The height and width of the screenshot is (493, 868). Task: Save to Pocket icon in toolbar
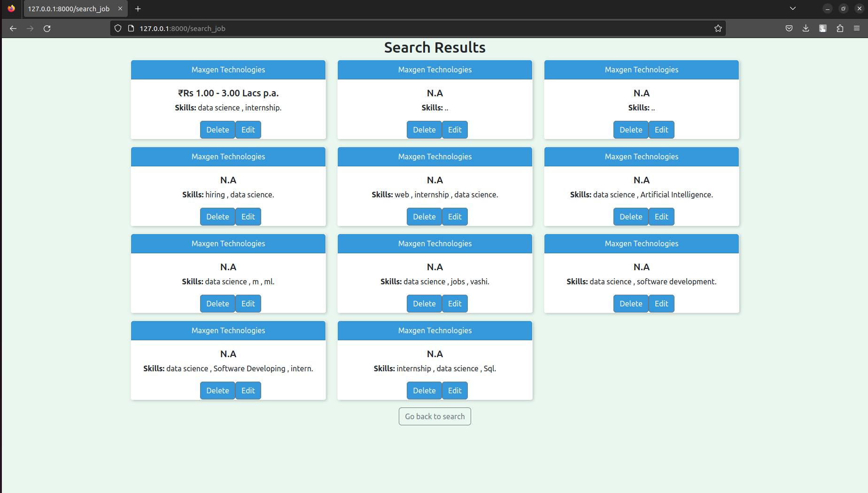pyautogui.click(x=789, y=29)
